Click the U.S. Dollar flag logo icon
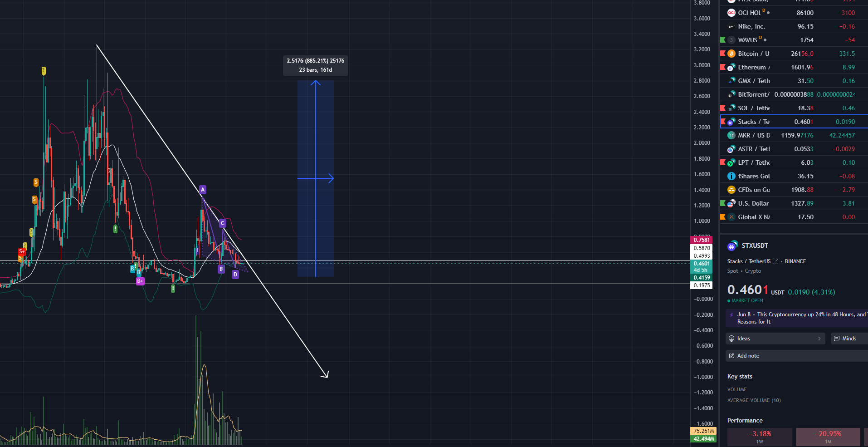 coord(731,203)
